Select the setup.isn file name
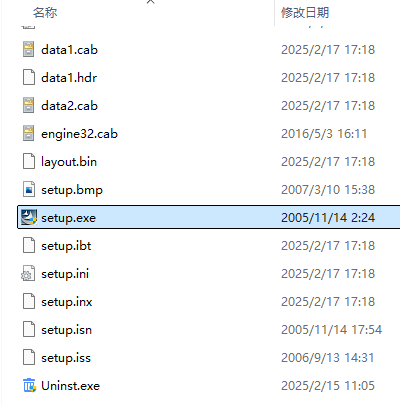Viewport: 401px width, 405px height. click(66, 330)
